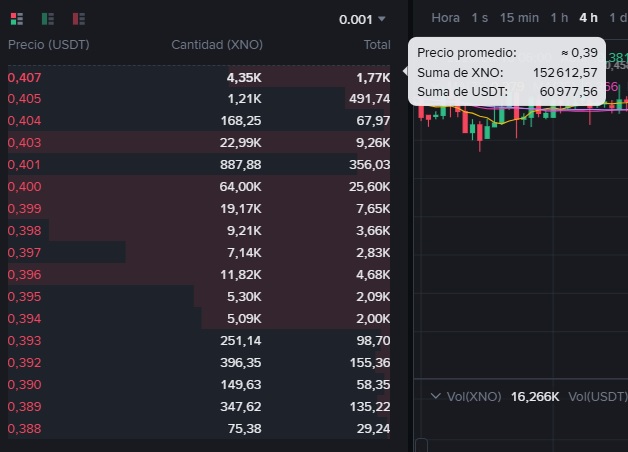Collapse the Vol(XNO) indicator chevron

click(x=436, y=396)
